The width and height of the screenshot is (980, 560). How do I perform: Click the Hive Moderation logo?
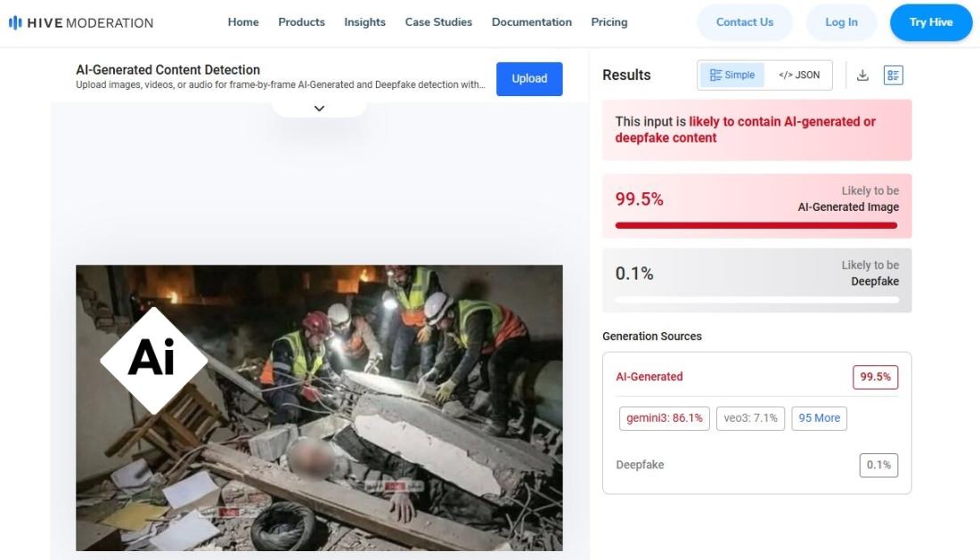pyautogui.click(x=80, y=22)
